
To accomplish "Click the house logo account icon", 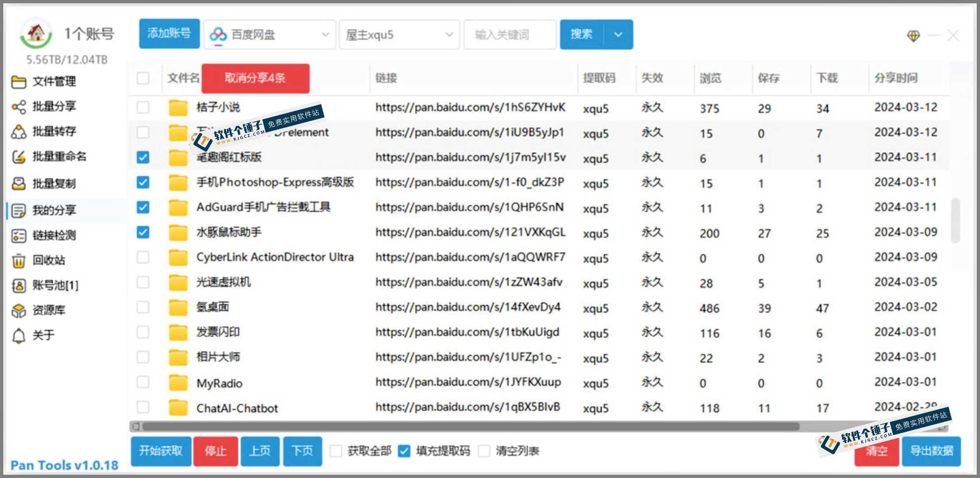I will click(36, 34).
